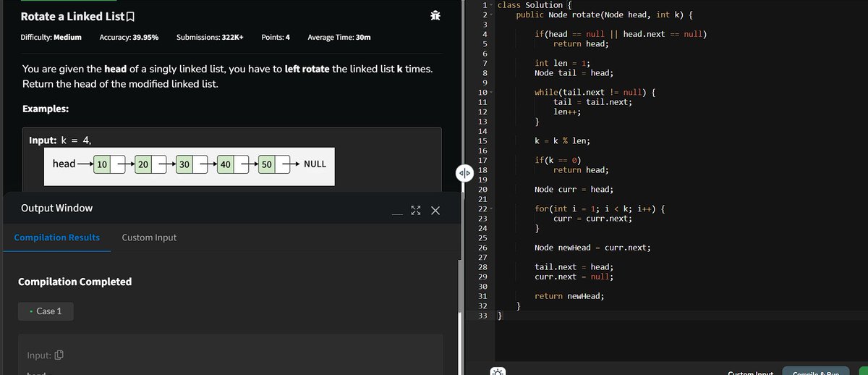Click the 'Rotate a Linked List' title
The height and width of the screenshot is (375, 868).
tap(72, 17)
